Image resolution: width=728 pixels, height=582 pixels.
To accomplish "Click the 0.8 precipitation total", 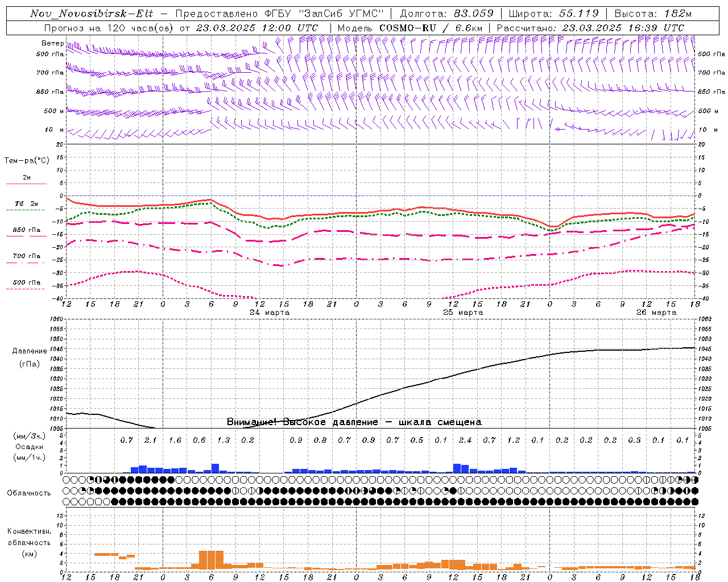I will (320, 440).
